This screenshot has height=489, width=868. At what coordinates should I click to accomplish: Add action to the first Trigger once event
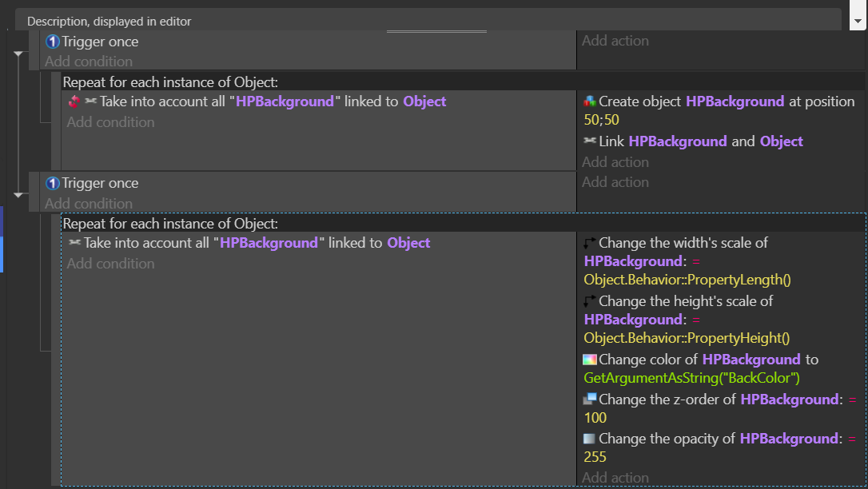pos(615,41)
